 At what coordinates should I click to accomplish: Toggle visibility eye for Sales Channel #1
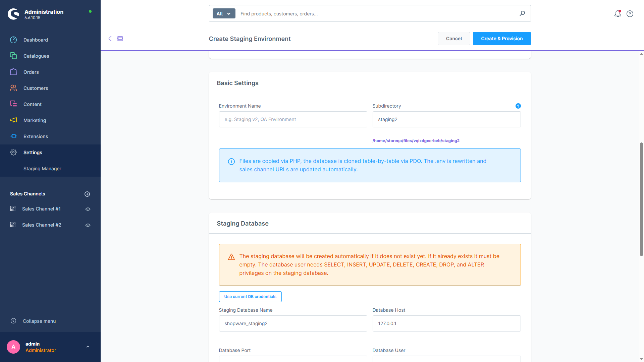tap(88, 209)
